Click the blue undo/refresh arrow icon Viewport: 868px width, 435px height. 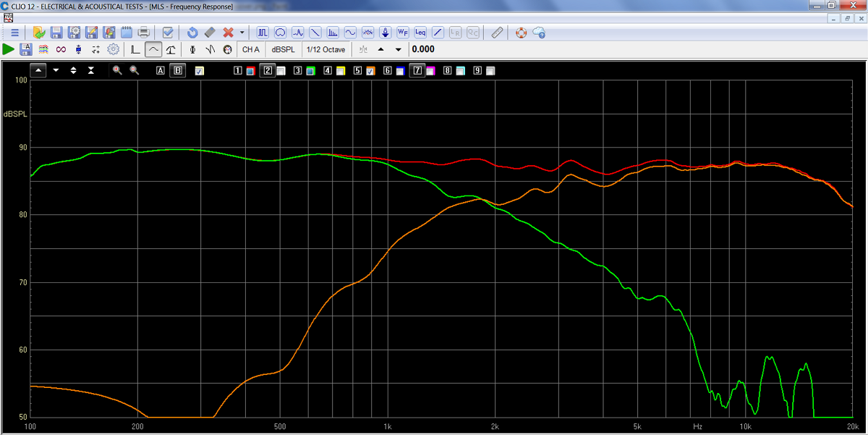tap(192, 33)
